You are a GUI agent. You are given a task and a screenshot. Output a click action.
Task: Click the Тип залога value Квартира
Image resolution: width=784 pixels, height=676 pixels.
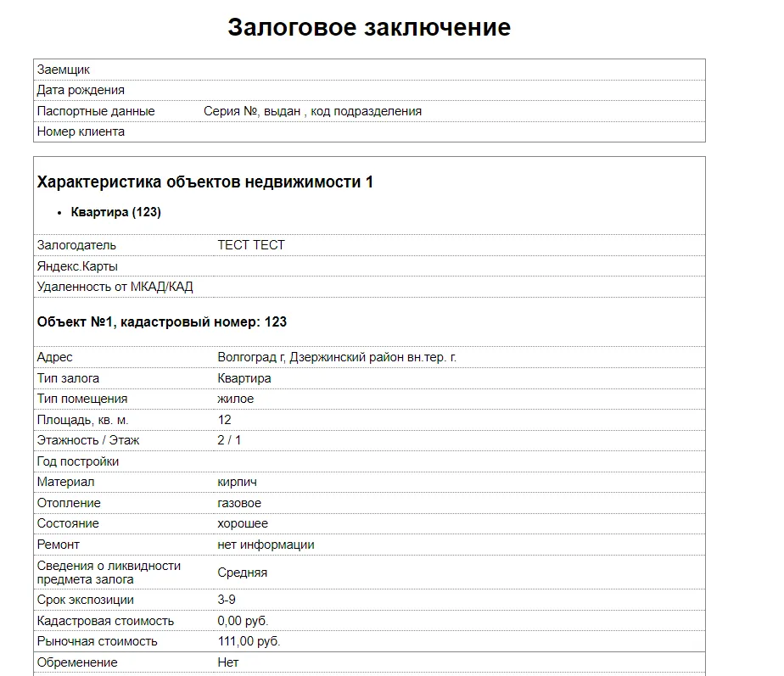(244, 378)
